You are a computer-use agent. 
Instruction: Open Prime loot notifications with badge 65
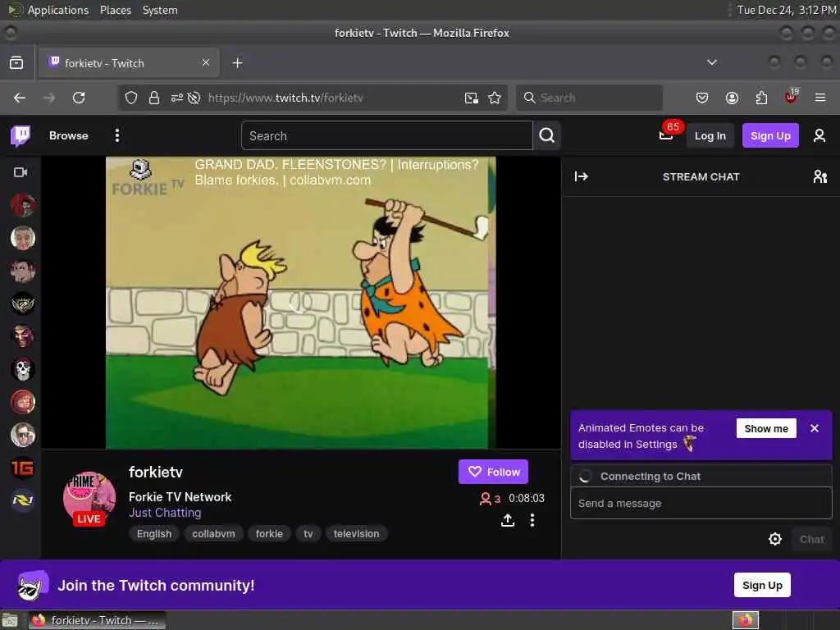[x=666, y=135]
